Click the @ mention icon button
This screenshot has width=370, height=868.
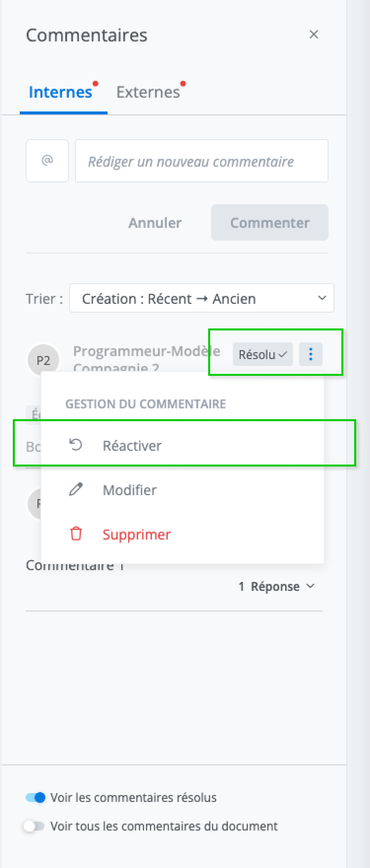tap(47, 161)
